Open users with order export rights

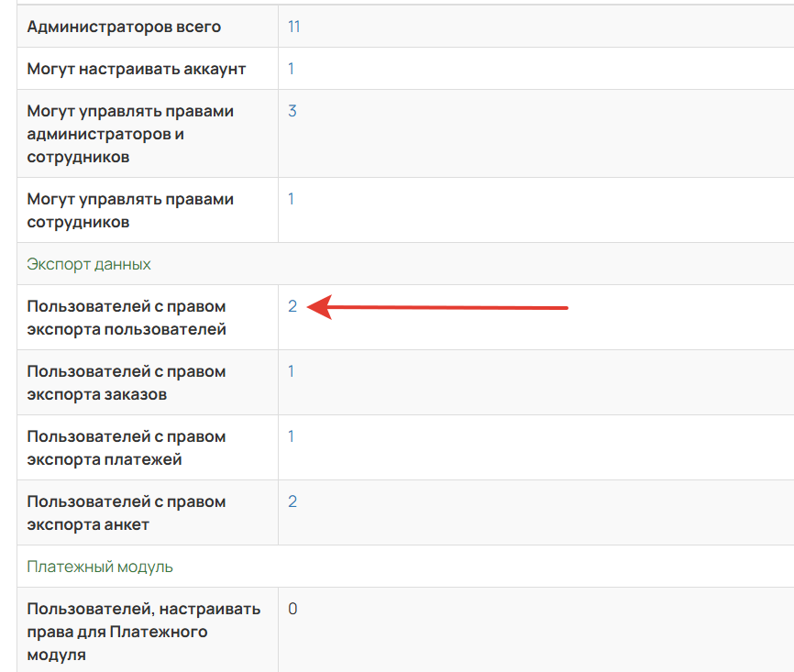tap(292, 371)
